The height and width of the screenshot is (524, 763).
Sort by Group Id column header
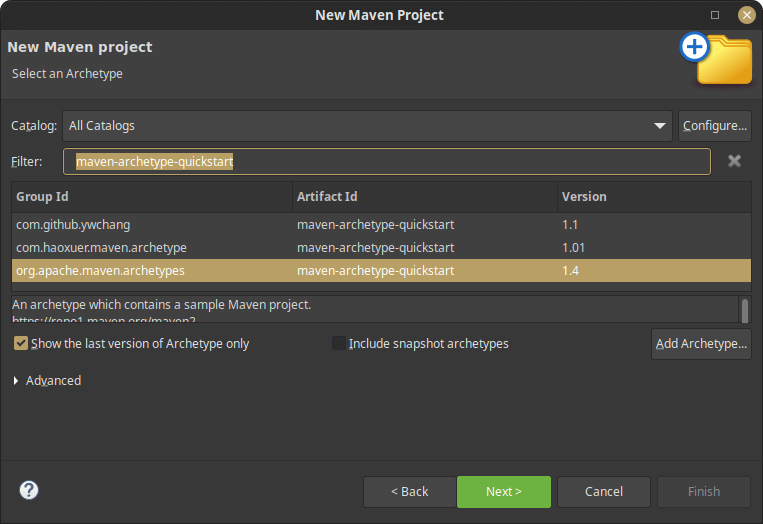(x=152, y=197)
